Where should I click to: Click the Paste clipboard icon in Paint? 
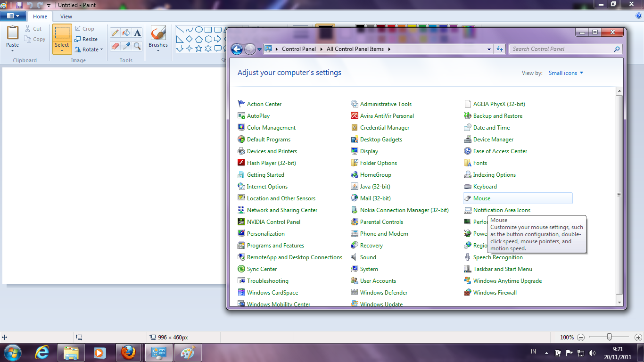tap(13, 33)
